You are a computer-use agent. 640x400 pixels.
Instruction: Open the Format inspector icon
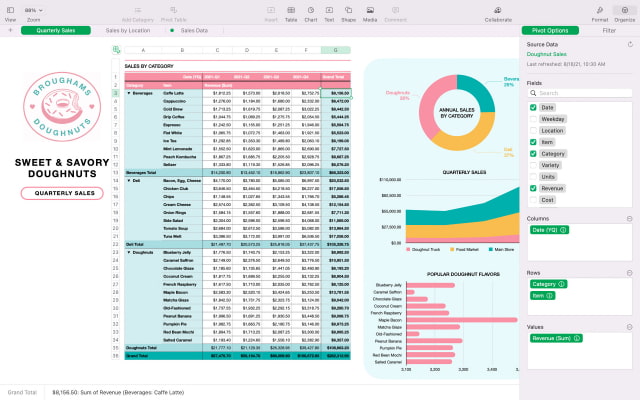[599, 11]
